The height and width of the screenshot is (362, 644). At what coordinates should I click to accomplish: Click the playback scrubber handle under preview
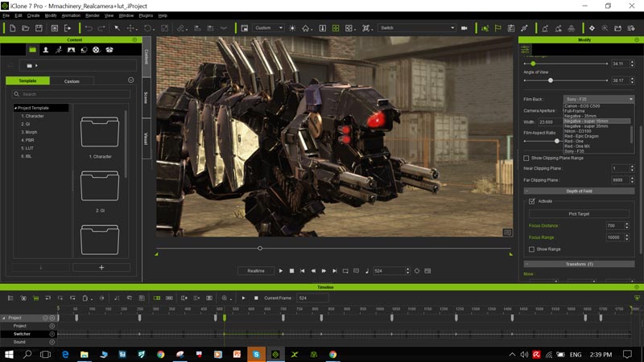259,249
